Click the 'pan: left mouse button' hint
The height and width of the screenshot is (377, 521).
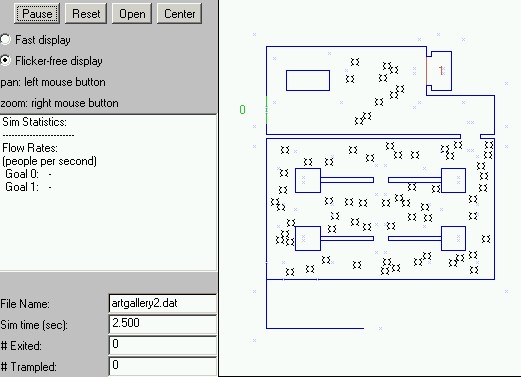(53, 82)
